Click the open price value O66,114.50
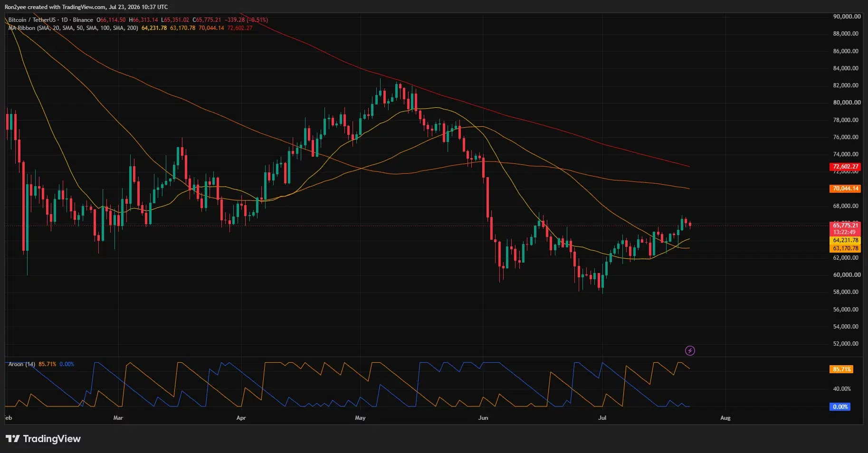 (111, 20)
